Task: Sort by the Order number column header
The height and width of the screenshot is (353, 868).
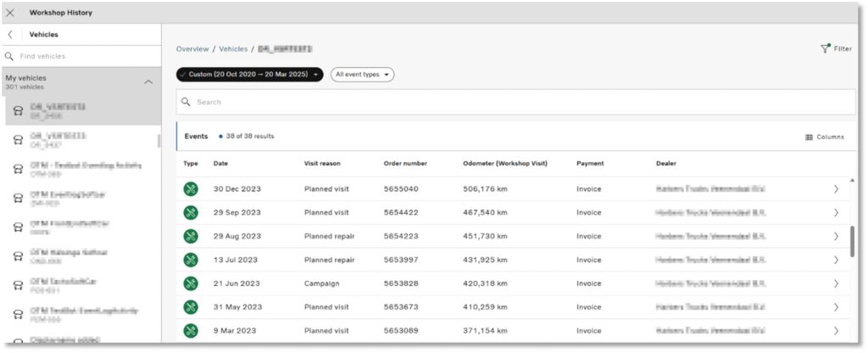Action: pos(405,163)
